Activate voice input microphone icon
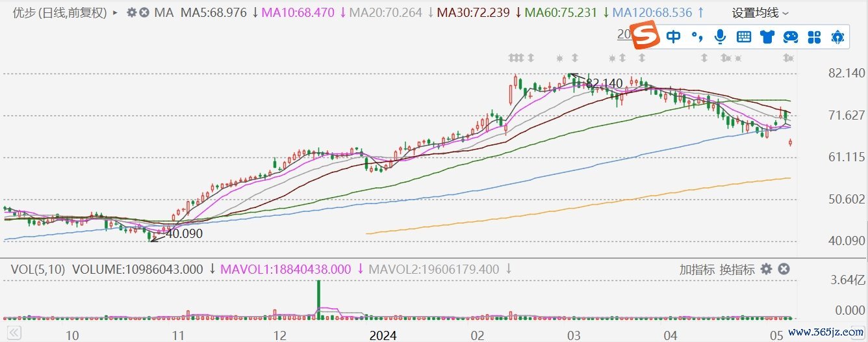868x342 pixels. (x=720, y=36)
